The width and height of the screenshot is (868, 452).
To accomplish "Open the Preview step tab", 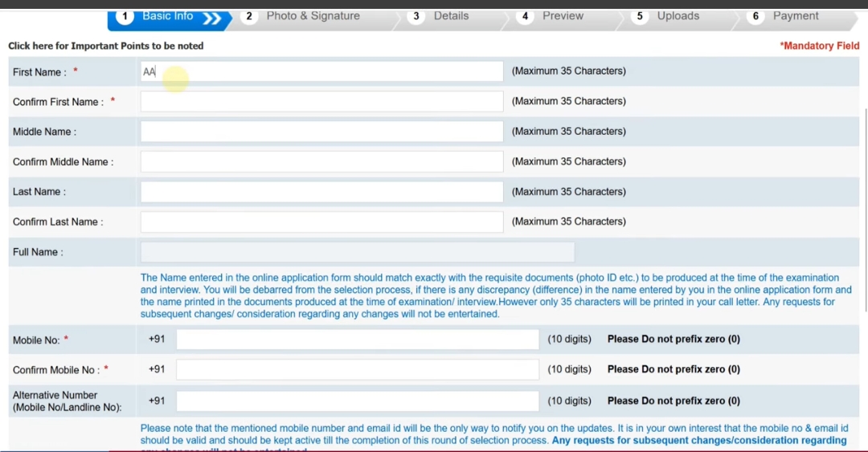I will tap(563, 17).
